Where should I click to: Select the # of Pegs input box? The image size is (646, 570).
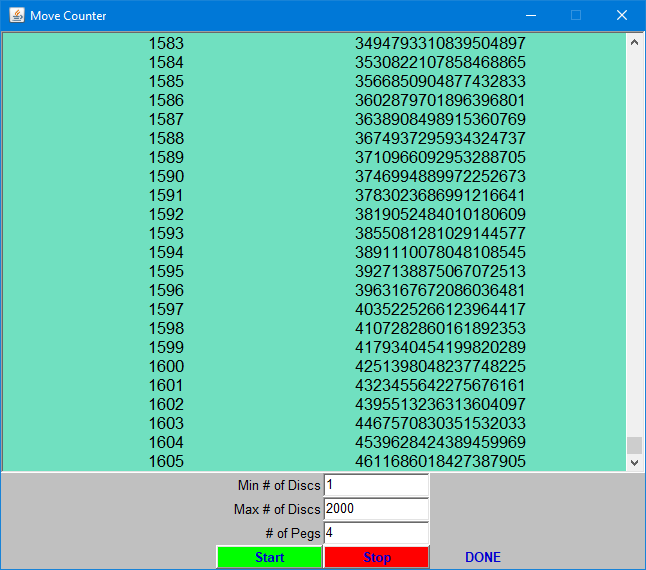tap(376, 533)
